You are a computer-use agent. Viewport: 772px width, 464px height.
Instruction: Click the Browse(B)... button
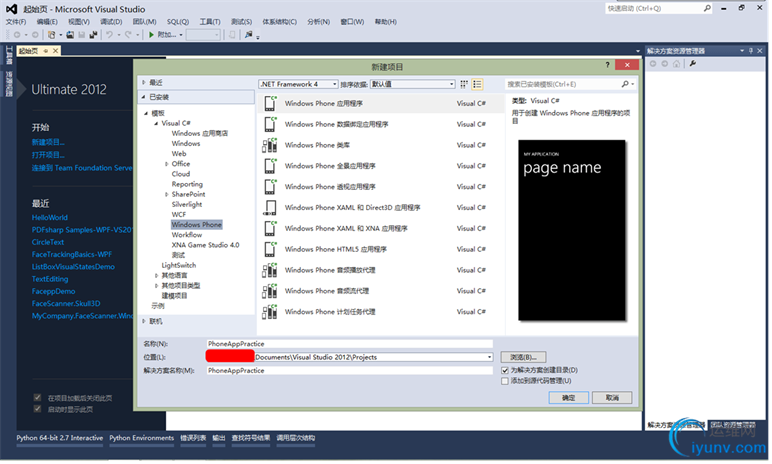524,358
